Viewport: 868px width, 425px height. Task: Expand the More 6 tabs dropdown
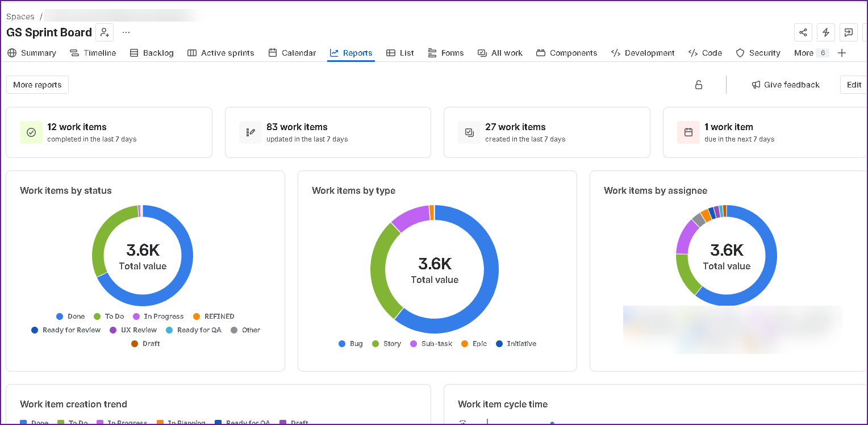[811, 53]
